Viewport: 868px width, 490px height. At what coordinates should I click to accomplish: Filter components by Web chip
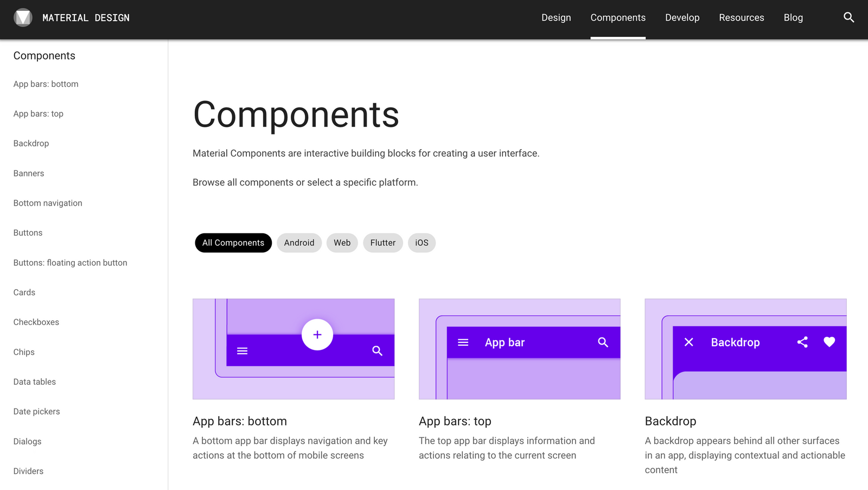pyautogui.click(x=342, y=243)
